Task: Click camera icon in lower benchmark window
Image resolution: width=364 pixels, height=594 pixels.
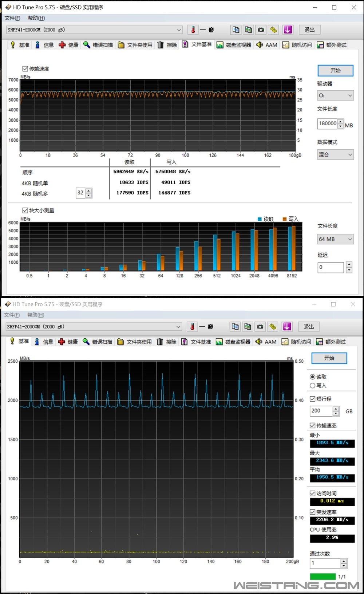Action: coord(260,327)
